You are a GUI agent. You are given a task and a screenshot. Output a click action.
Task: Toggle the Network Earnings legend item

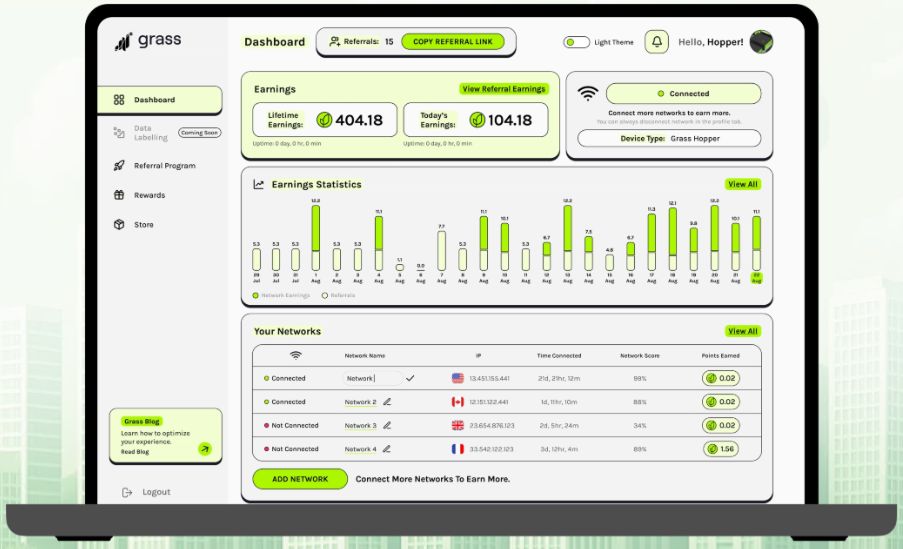click(281, 296)
